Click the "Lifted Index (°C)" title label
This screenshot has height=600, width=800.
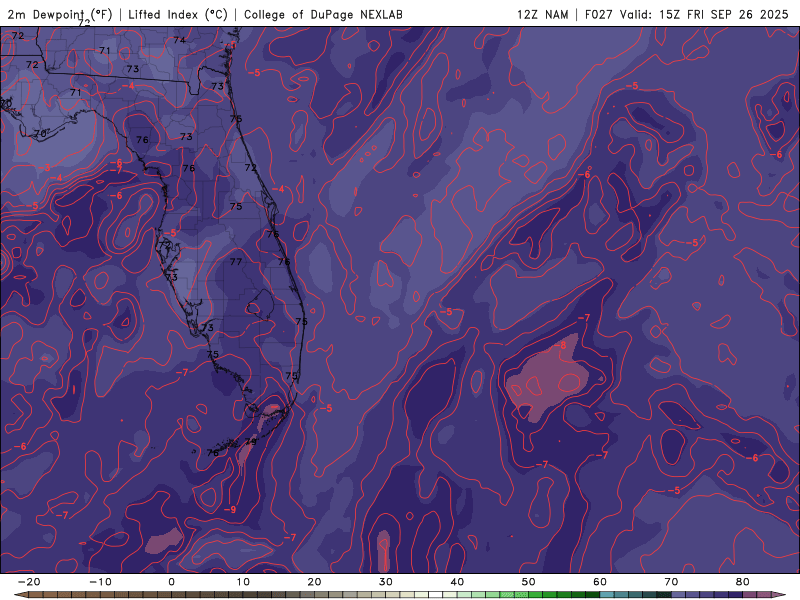tap(178, 14)
